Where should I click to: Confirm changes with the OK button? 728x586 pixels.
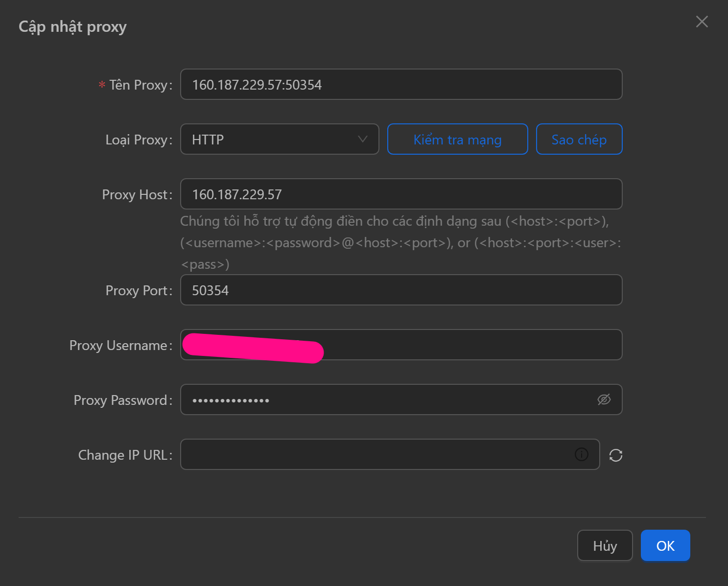(665, 545)
